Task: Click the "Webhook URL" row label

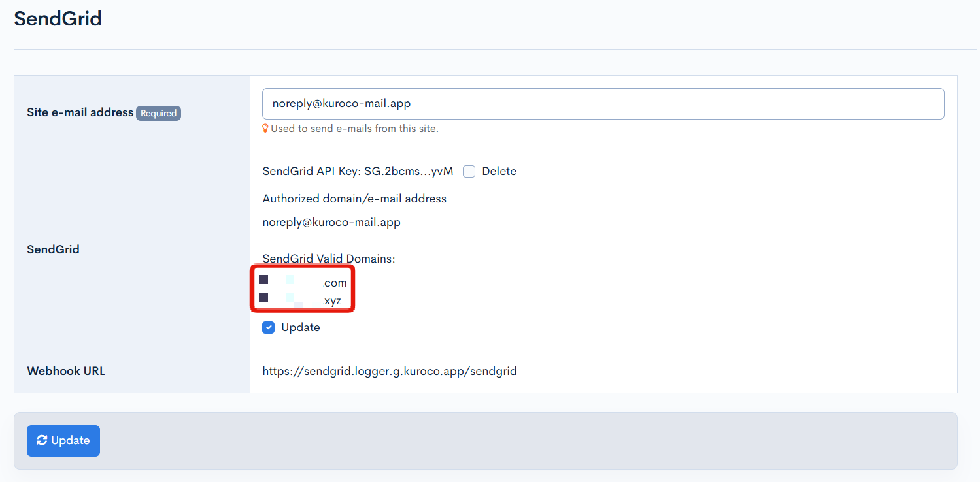Action: [x=66, y=371]
